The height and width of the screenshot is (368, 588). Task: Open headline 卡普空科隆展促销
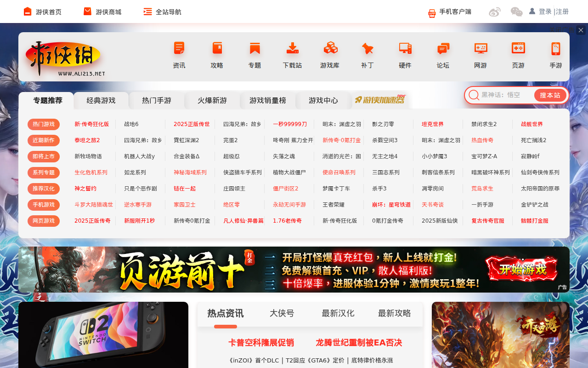tap(261, 343)
